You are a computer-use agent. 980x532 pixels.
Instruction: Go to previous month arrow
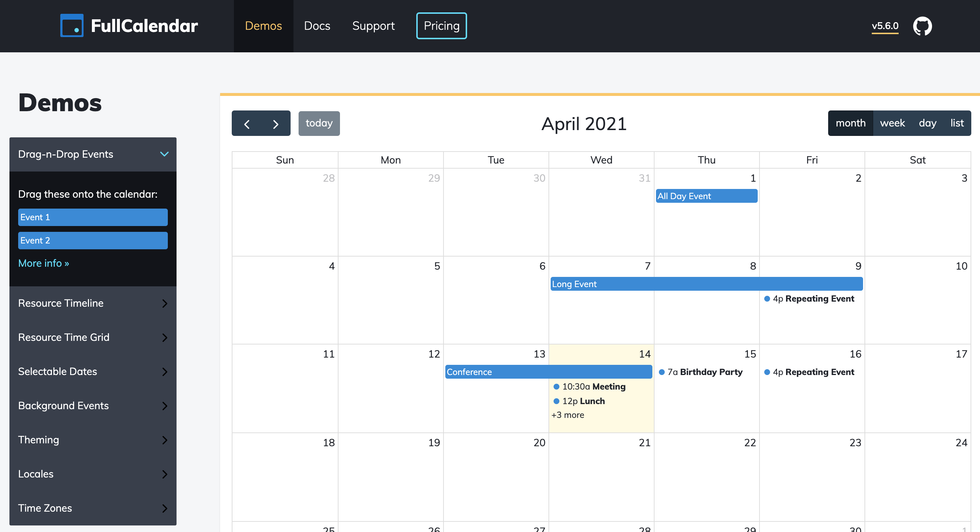pos(247,124)
